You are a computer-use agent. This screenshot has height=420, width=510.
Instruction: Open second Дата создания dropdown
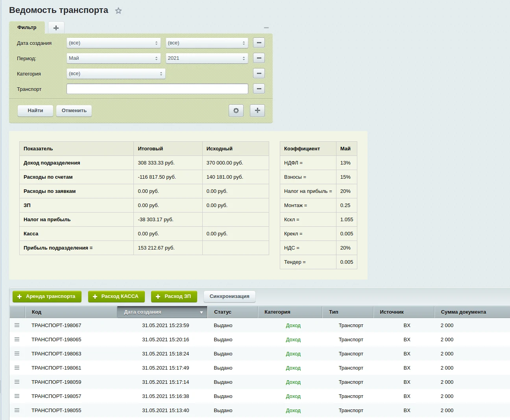[207, 43]
